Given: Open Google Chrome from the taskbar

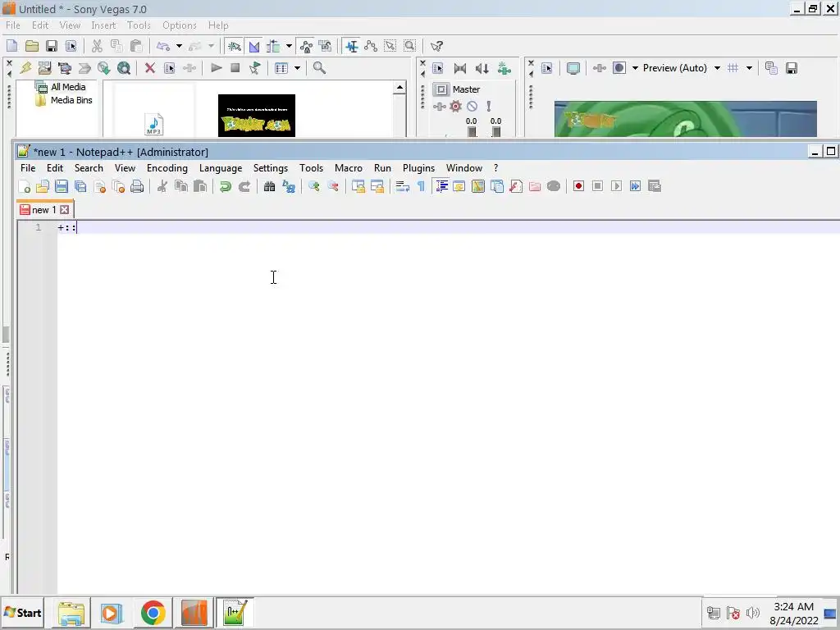Looking at the screenshot, I should (153, 612).
